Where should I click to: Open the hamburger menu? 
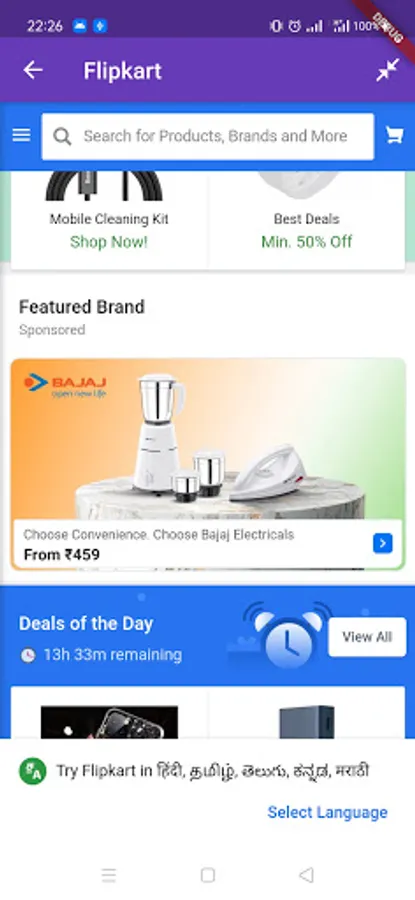point(21,135)
